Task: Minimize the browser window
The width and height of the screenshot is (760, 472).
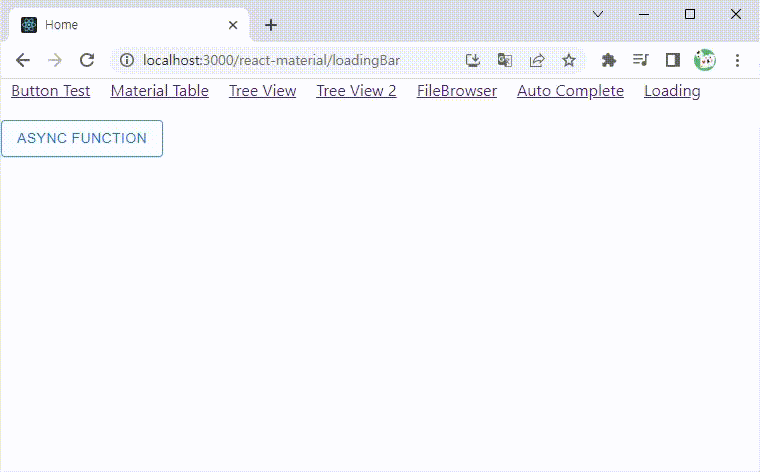Action: [644, 14]
